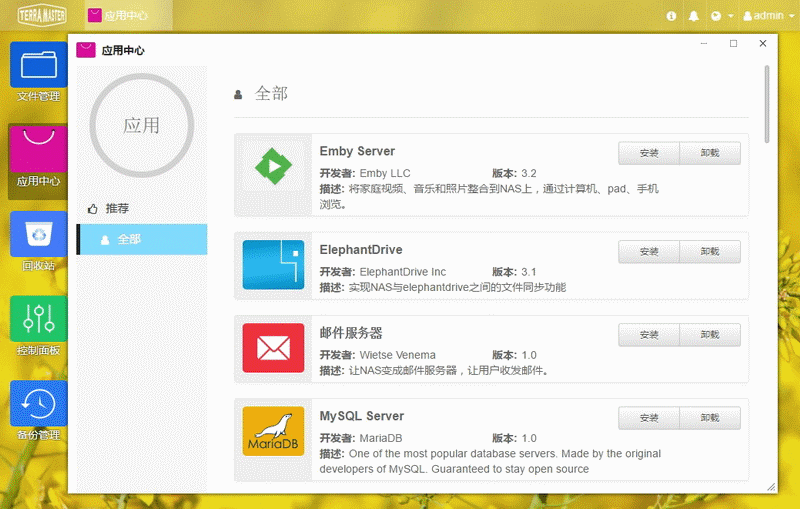
Task: Click developer text ElephantDrive Inc
Action: (x=403, y=272)
